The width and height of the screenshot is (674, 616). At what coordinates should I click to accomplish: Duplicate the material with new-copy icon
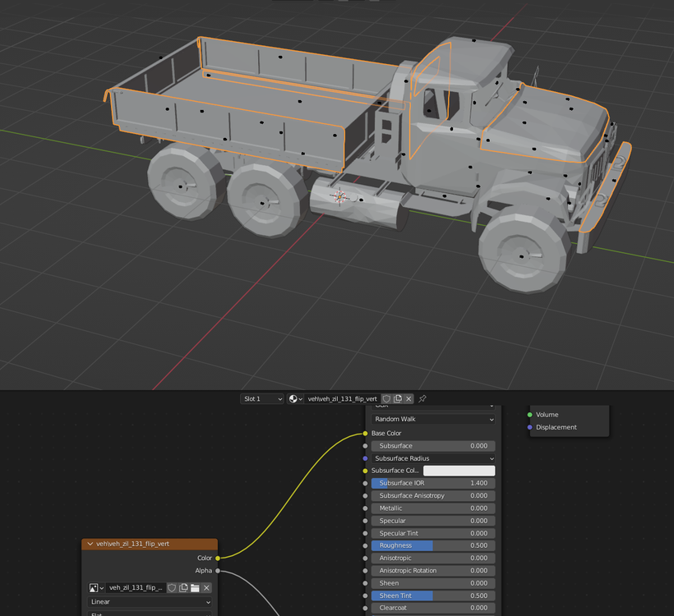[x=398, y=399]
